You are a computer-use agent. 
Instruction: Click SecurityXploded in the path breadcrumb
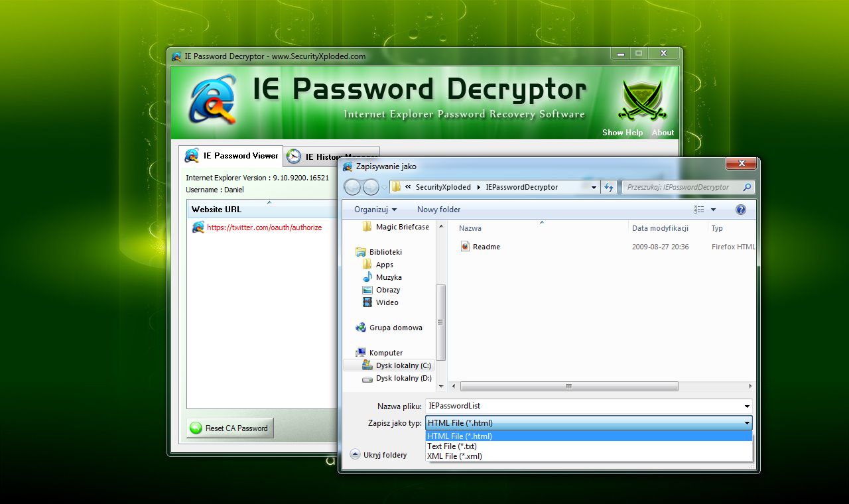444,187
